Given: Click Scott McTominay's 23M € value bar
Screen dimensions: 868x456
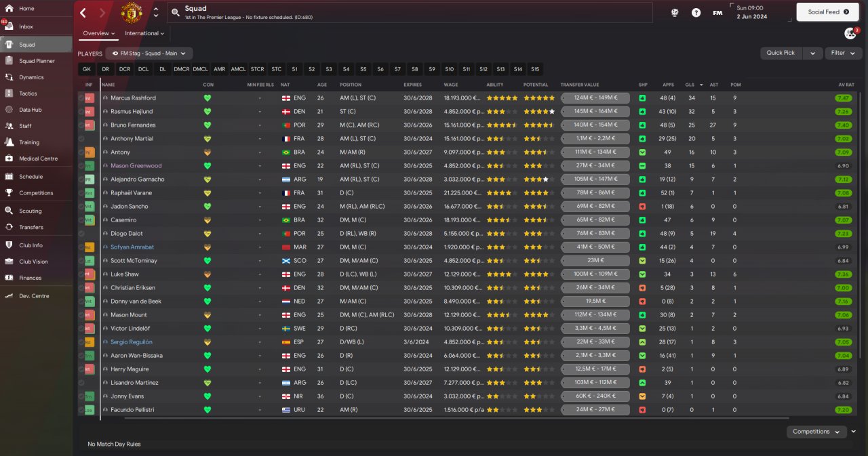Looking at the screenshot, I should [x=595, y=261].
